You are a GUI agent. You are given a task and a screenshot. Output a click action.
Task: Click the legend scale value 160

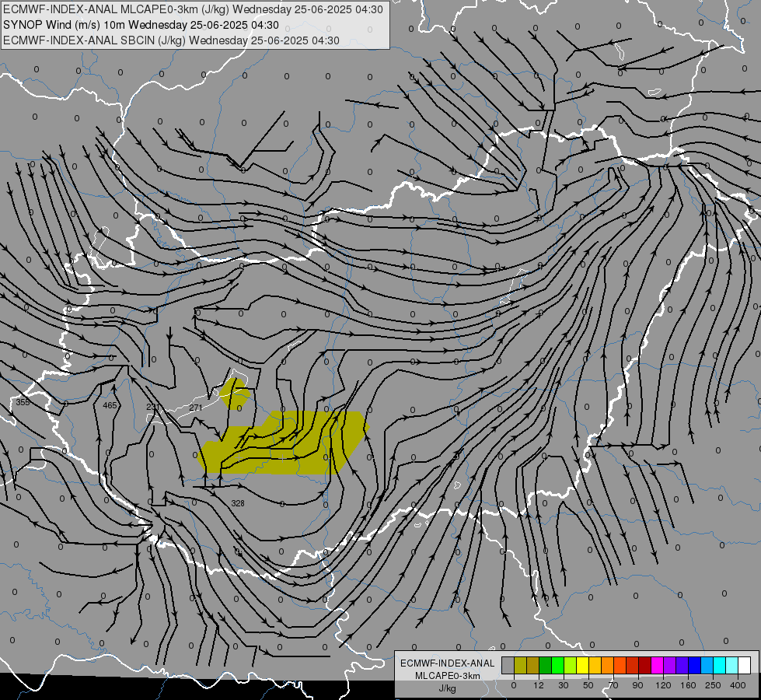(x=688, y=685)
